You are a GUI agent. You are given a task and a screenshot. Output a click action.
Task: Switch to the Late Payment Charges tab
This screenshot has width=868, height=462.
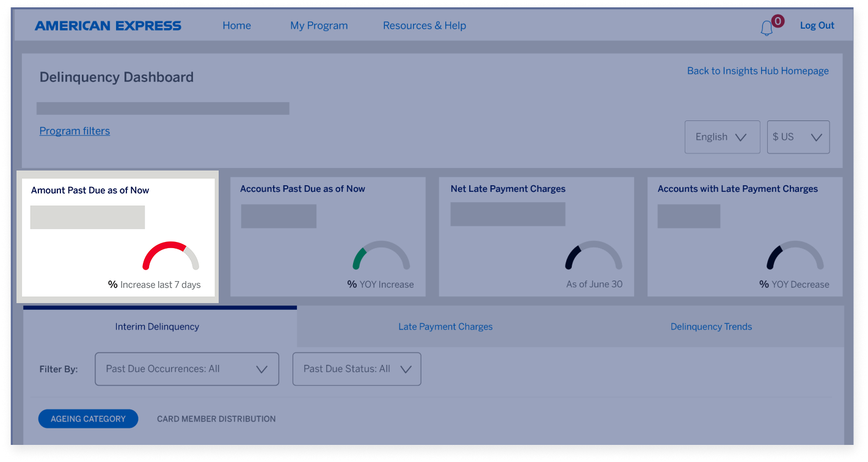click(x=445, y=326)
